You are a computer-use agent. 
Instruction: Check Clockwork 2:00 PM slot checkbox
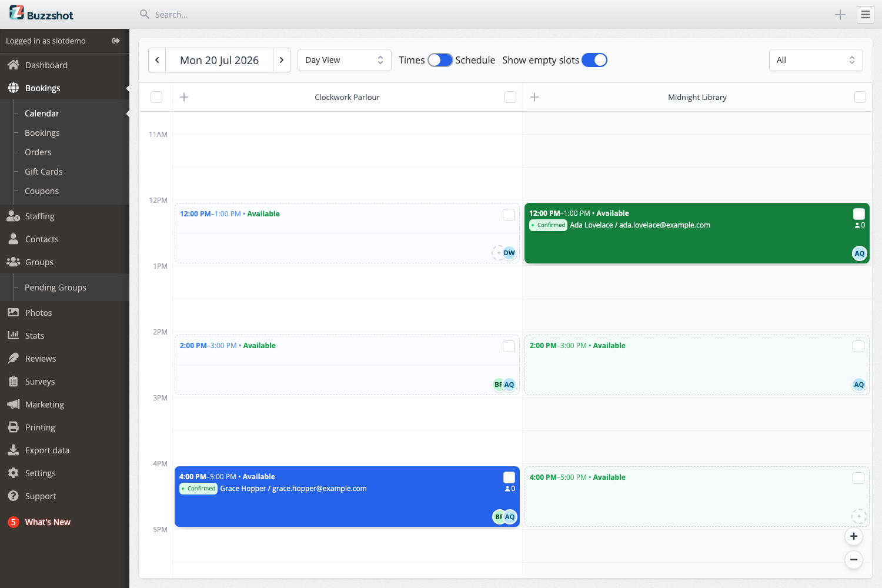coord(509,346)
